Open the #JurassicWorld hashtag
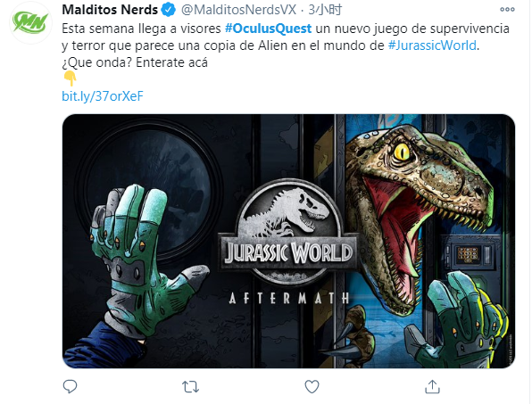Viewport: 532px width, 404px height. [432, 45]
